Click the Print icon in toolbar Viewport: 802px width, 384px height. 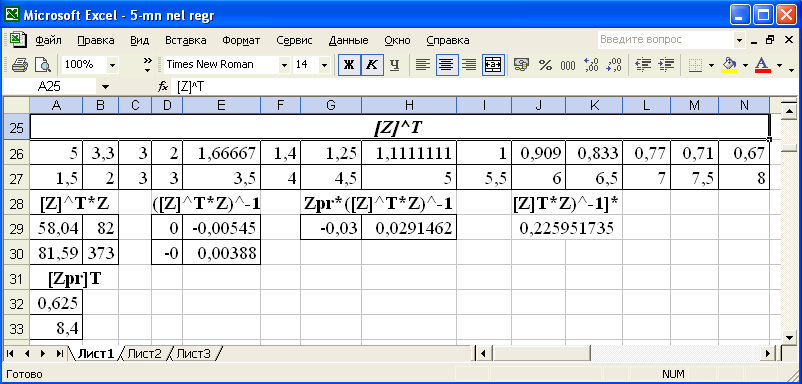pyautogui.click(x=19, y=65)
